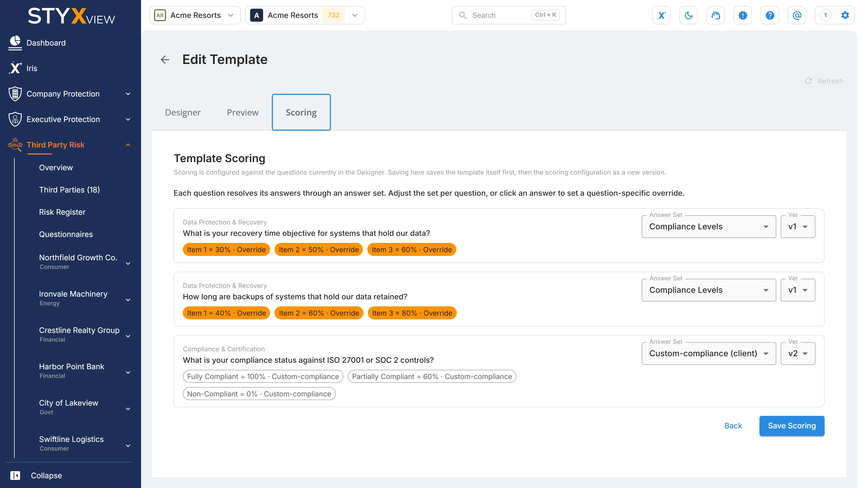Screen dimensions: 868x488
Task: Open the help question mark icon
Action: pyautogui.click(x=770, y=15)
